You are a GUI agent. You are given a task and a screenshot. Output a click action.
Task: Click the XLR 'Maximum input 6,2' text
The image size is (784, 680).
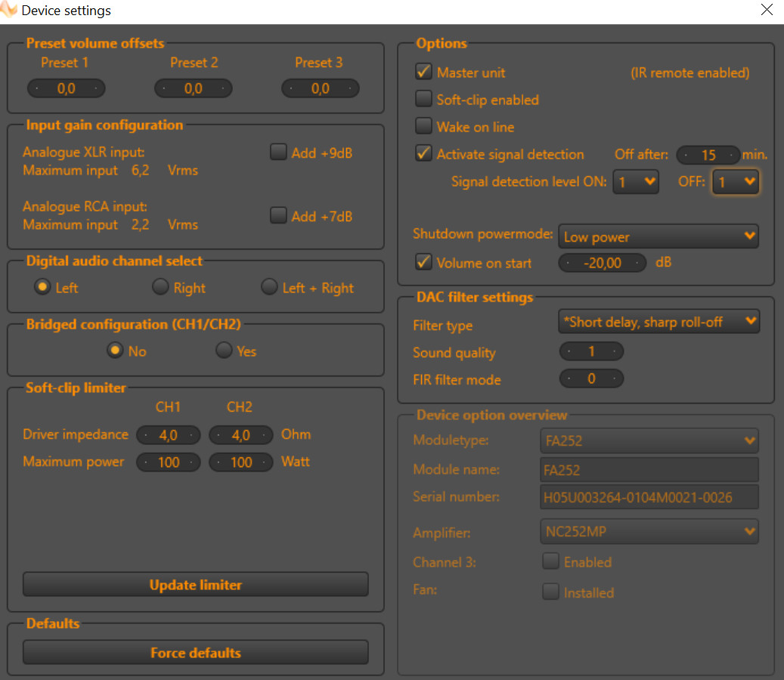point(86,170)
